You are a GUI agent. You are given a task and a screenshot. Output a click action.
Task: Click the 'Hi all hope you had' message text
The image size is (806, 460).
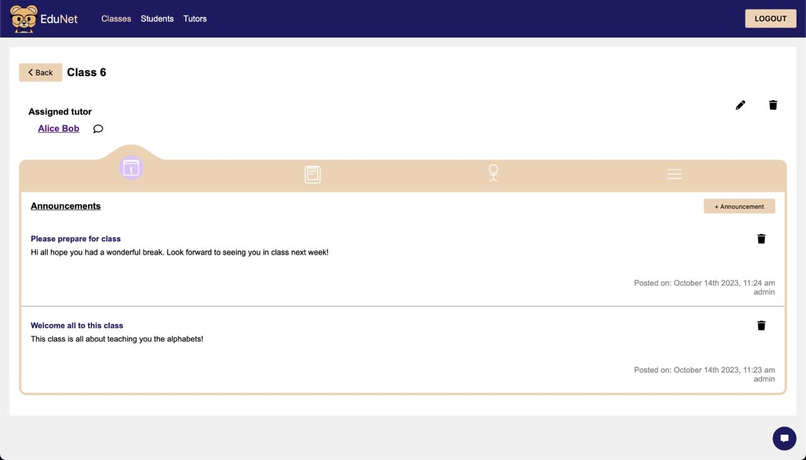(179, 252)
